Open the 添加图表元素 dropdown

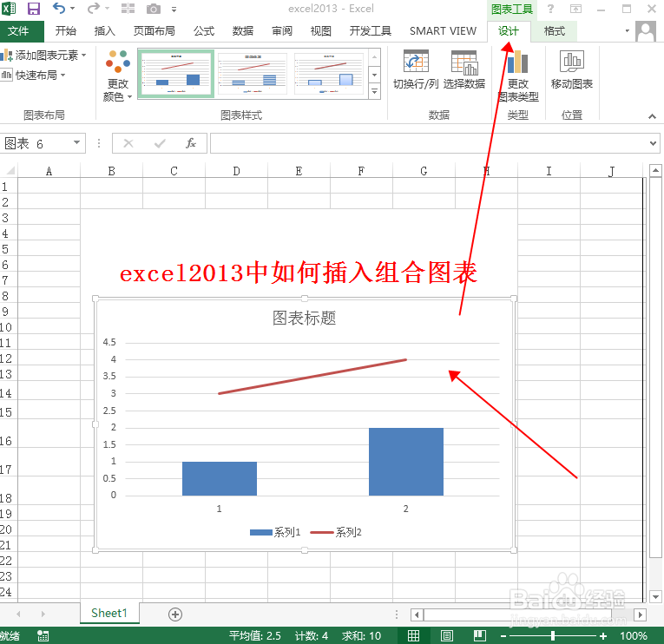click(43, 56)
